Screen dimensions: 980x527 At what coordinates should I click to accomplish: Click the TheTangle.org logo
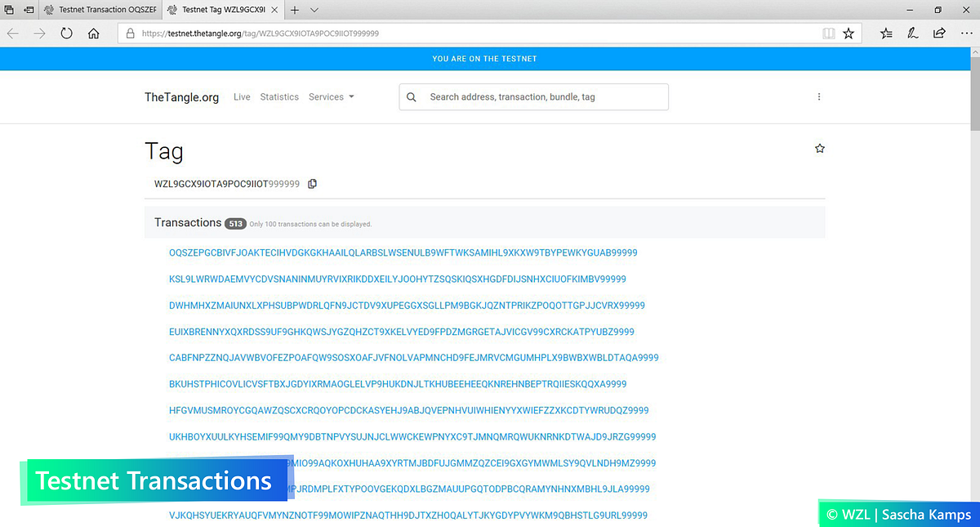coord(181,97)
